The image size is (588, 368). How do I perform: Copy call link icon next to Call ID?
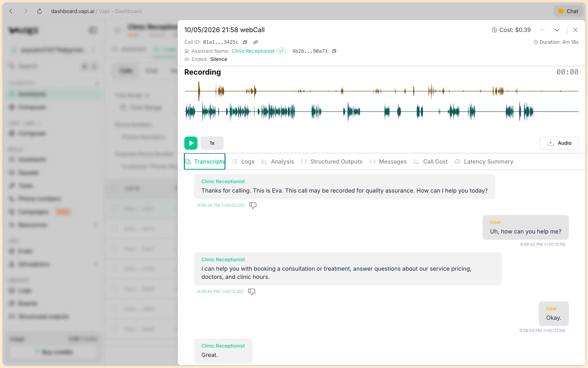[x=255, y=42]
